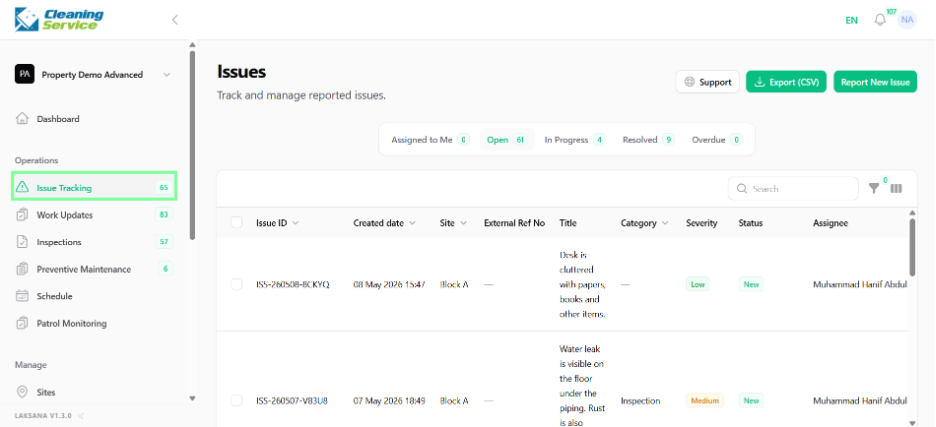The width and height of the screenshot is (936, 427).
Task: Click the PA property badge
Action: coord(24,75)
